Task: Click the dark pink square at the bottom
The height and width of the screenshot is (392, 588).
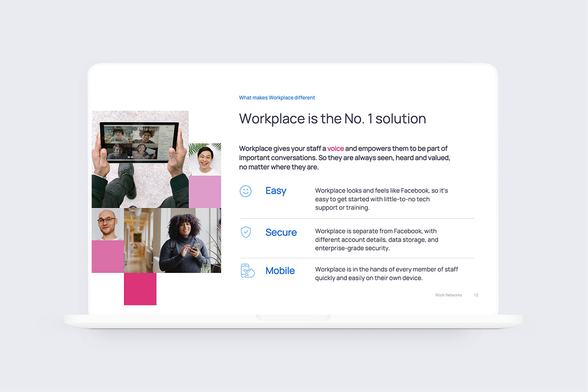Action: (140, 289)
